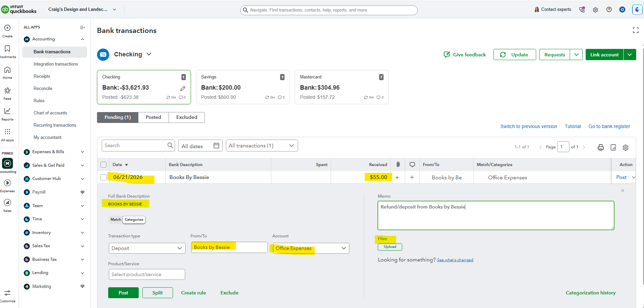The width and height of the screenshot is (644, 308).
Task: Open the All transactions (1) filter dropdown
Action: pos(262,146)
